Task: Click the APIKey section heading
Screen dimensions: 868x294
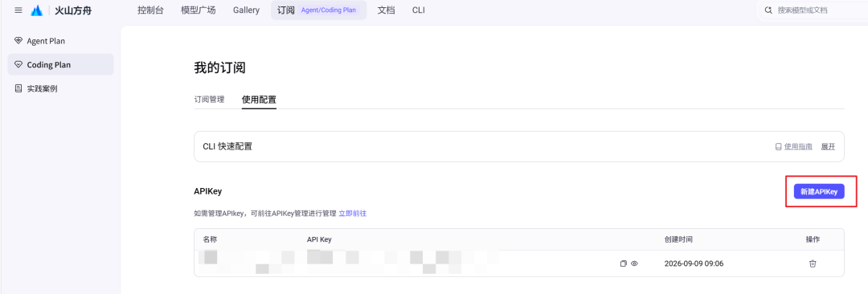Action: pyautogui.click(x=207, y=191)
